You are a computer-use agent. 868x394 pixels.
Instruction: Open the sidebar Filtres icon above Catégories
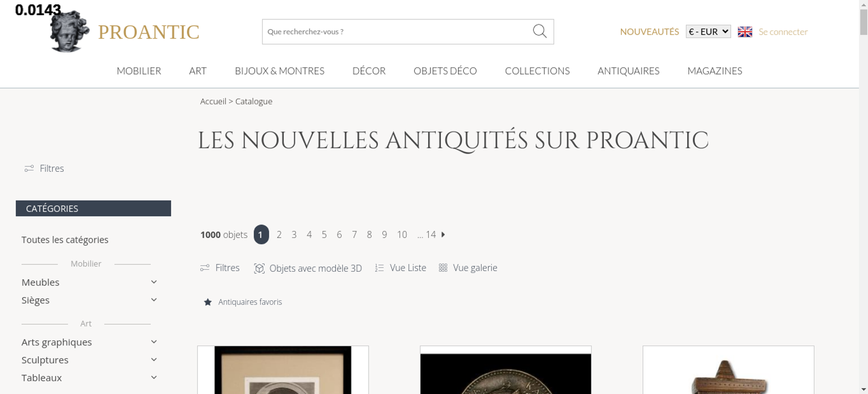pyautogui.click(x=29, y=168)
